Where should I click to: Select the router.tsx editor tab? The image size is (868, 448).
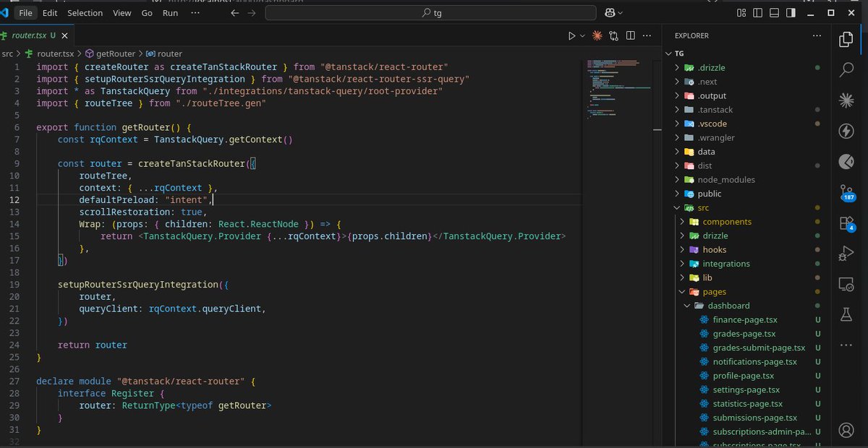(36, 35)
